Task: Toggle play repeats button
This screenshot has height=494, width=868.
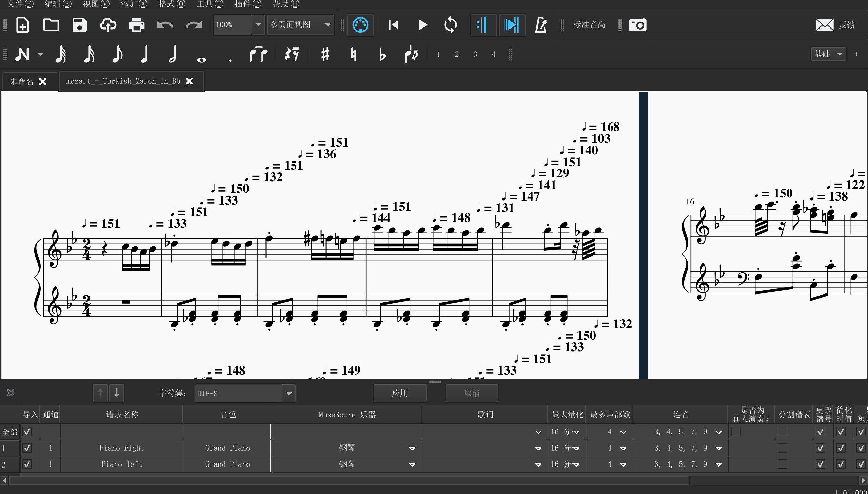Action: point(484,25)
